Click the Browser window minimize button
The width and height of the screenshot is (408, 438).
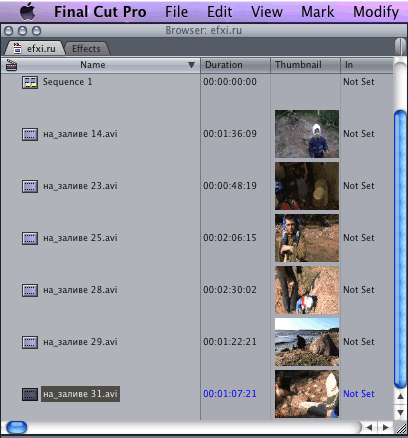22,31
